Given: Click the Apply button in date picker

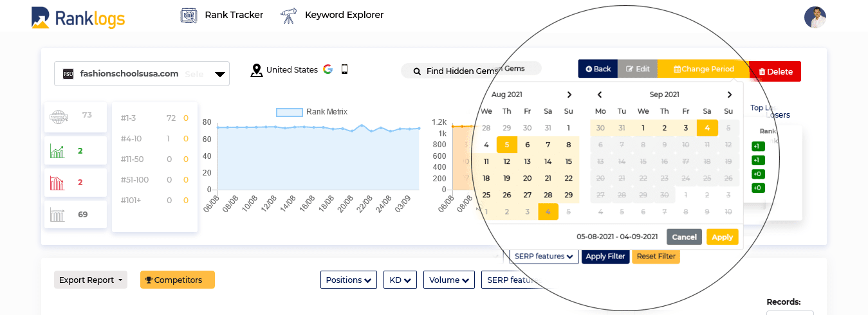Looking at the screenshot, I should click(x=722, y=237).
